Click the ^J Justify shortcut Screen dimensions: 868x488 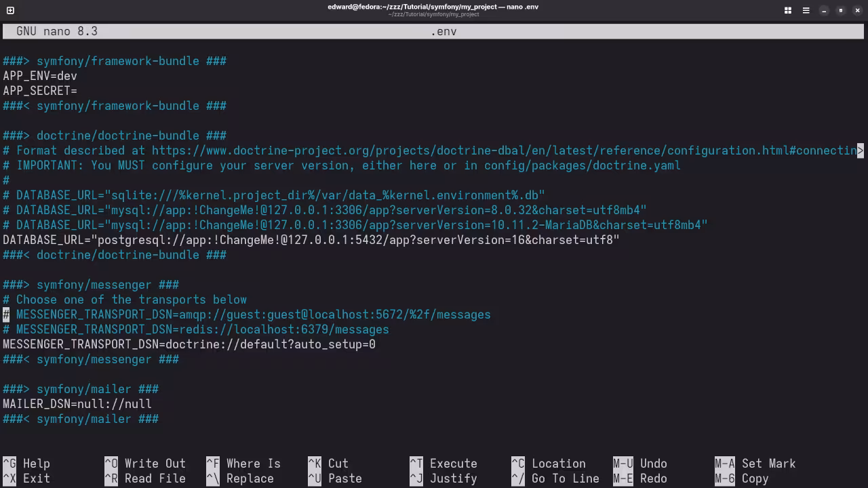point(443,479)
